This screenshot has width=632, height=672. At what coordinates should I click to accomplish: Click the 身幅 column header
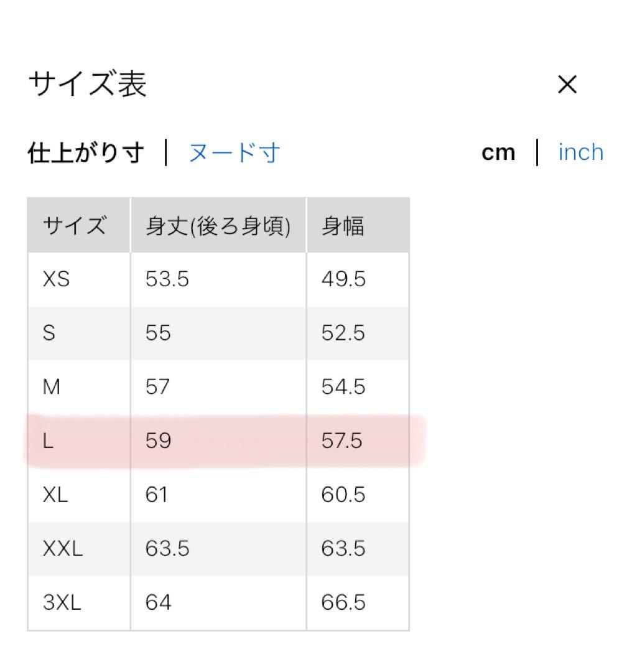(342, 226)
